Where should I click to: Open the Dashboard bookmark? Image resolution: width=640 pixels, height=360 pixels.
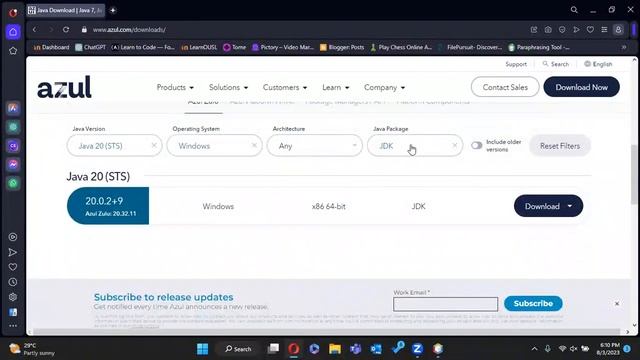pos(51,47)
